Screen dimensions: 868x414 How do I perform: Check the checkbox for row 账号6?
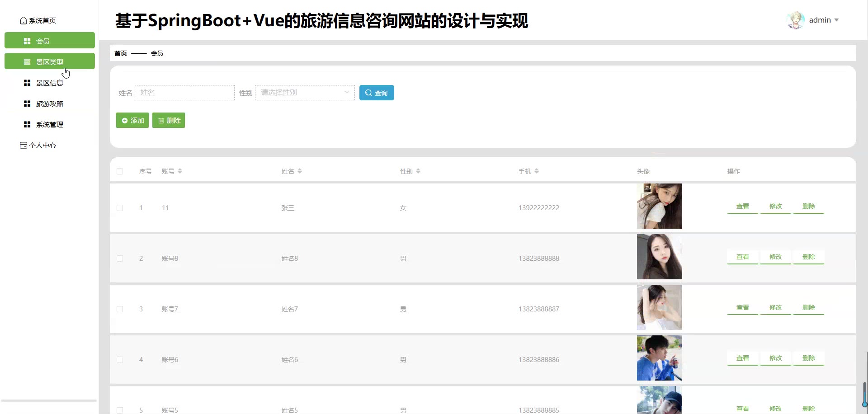coord(120,360)
